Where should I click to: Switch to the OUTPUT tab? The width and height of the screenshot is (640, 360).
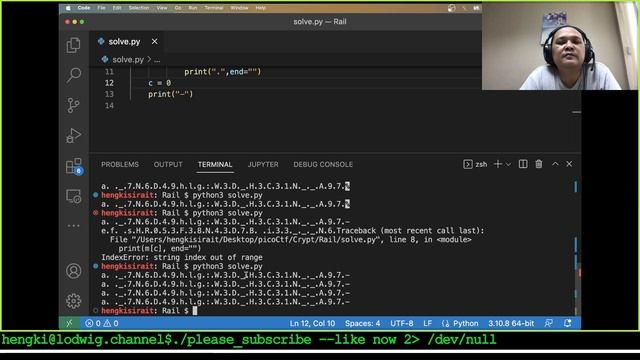(168, 164)
